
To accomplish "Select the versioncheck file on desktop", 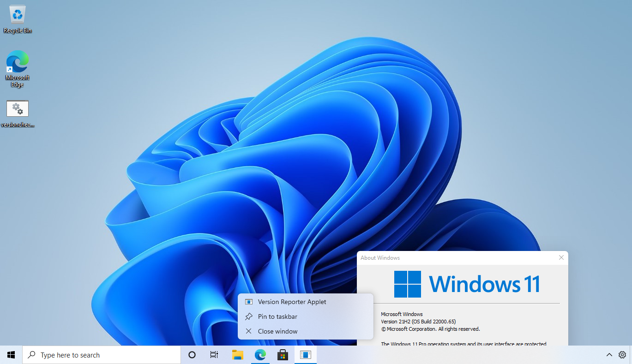I will (x=18, y=113).
